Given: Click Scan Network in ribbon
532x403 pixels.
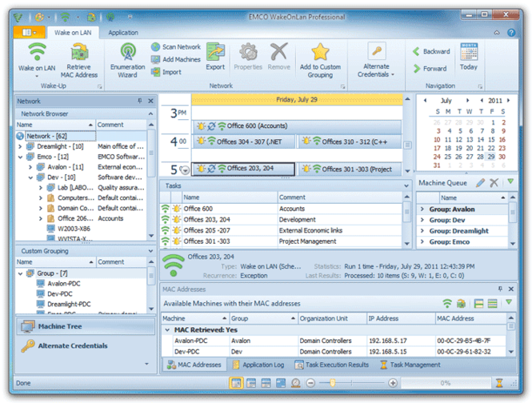Looking at the screenshot, I should [x=176, y=47].
